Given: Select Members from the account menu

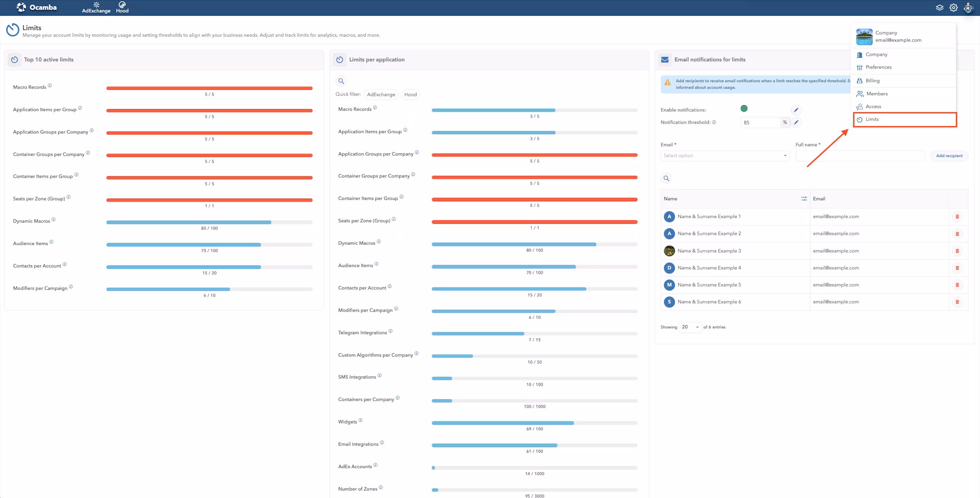Looking at the screenshot, I should (x=877, y=94).
